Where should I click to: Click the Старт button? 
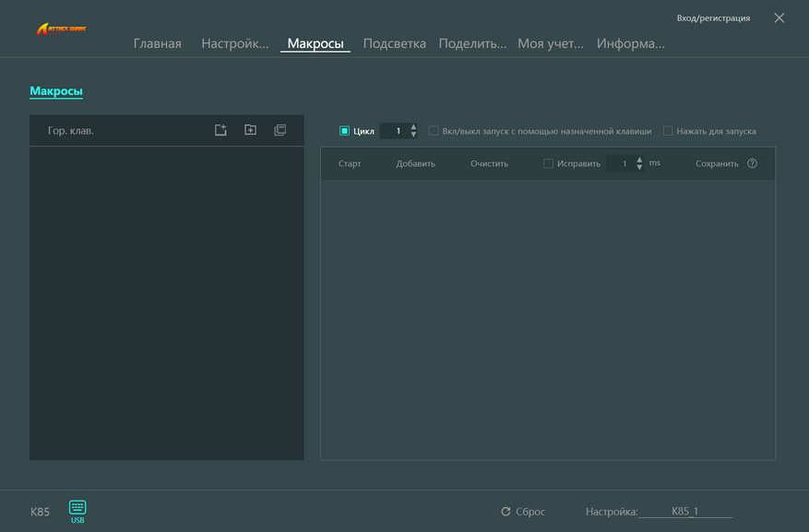pos(350,163)
